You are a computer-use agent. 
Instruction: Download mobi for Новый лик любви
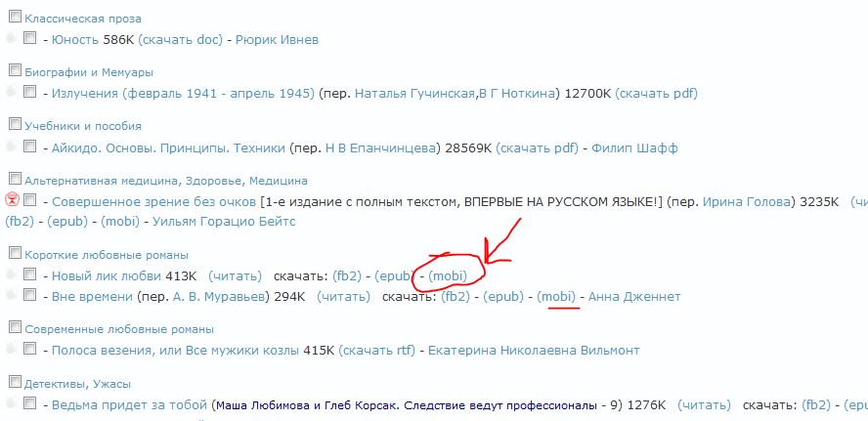[449, 276]
